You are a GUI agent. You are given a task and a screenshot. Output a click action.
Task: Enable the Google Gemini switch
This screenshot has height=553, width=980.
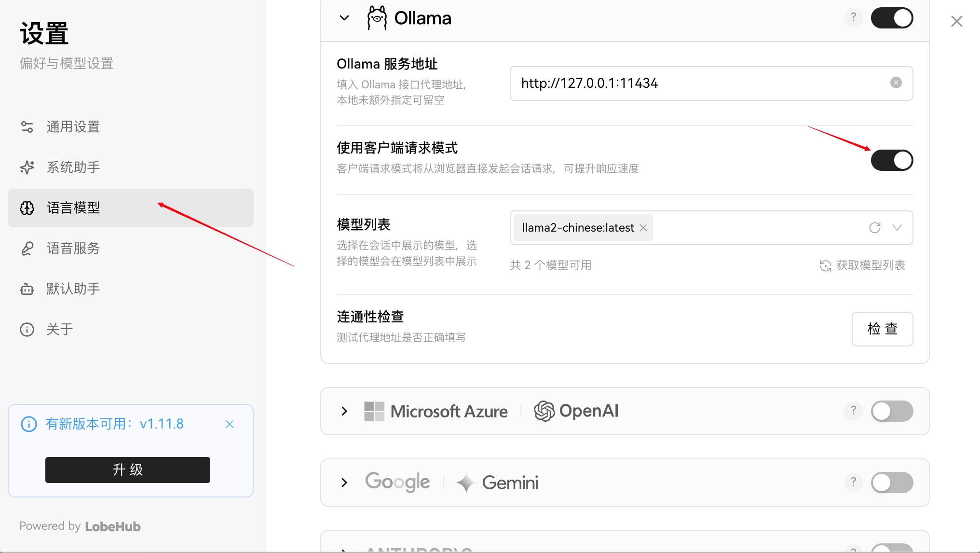click(x=892, y=483)
